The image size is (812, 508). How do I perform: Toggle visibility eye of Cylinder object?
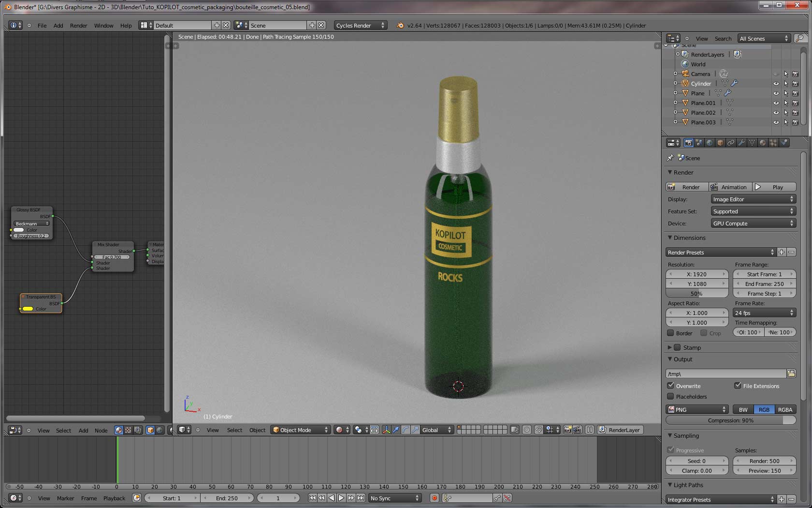point(776,84)
